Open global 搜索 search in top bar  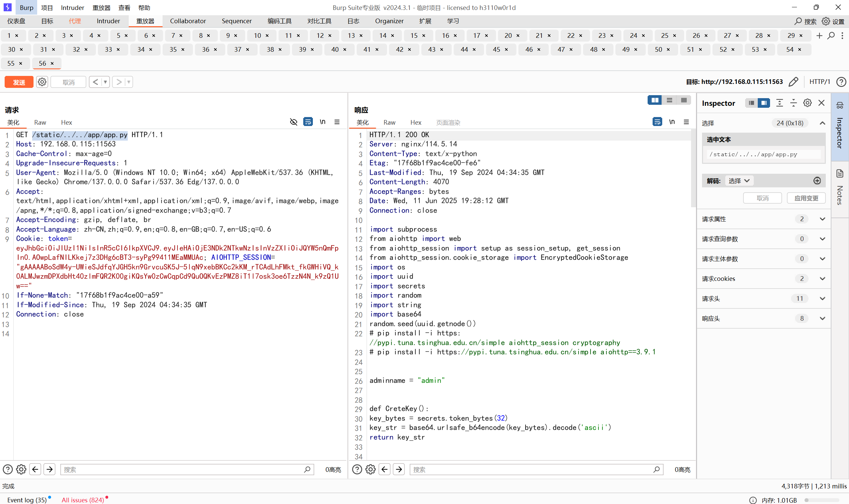[805, 22]
